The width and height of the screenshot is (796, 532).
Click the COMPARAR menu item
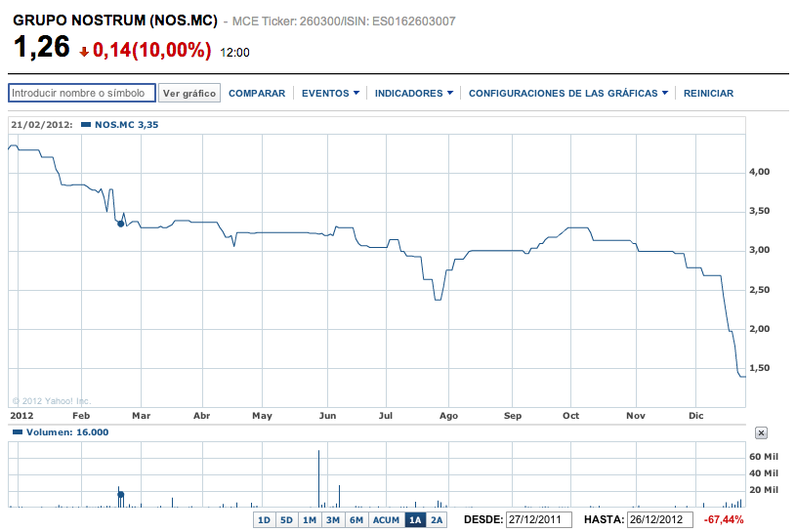pyautogui.click(x=257, y=94)
